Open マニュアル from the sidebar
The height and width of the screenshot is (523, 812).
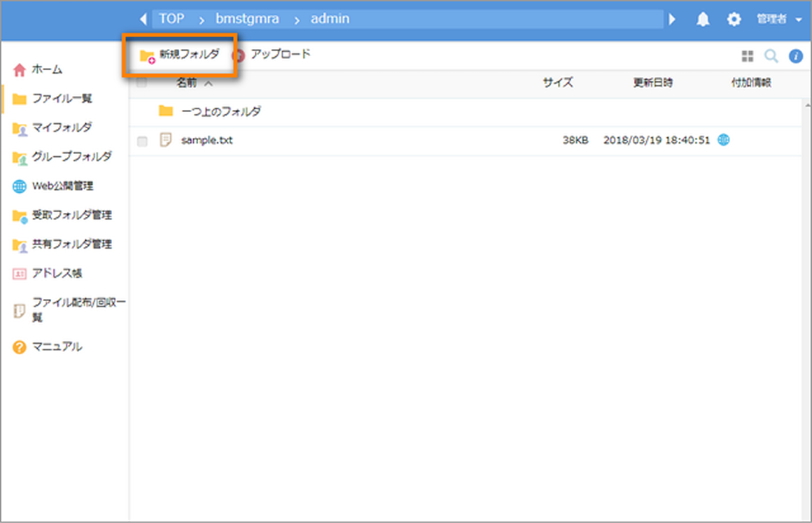57,347
